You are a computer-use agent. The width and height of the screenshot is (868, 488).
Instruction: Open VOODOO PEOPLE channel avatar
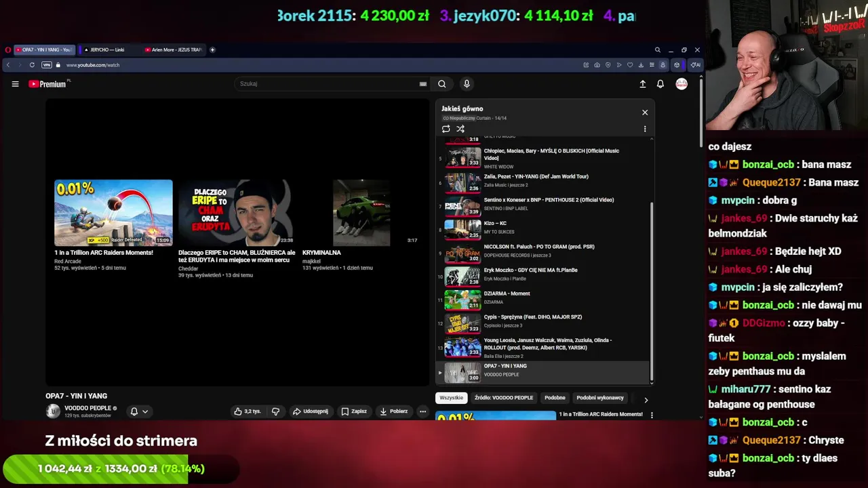coord(53,411)
